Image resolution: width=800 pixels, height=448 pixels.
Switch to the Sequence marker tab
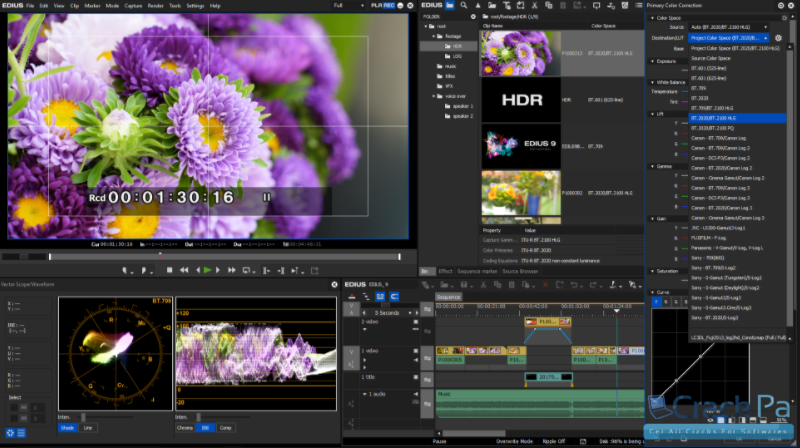477,271
